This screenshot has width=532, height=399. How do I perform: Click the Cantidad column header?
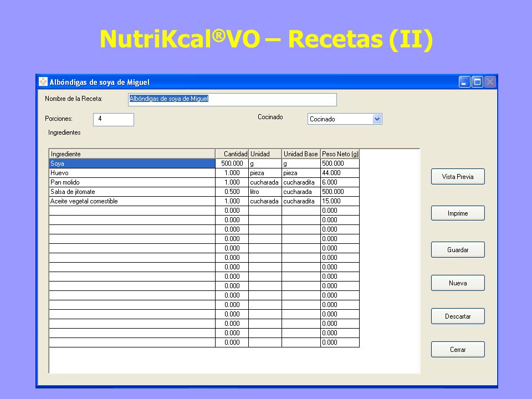232,154
